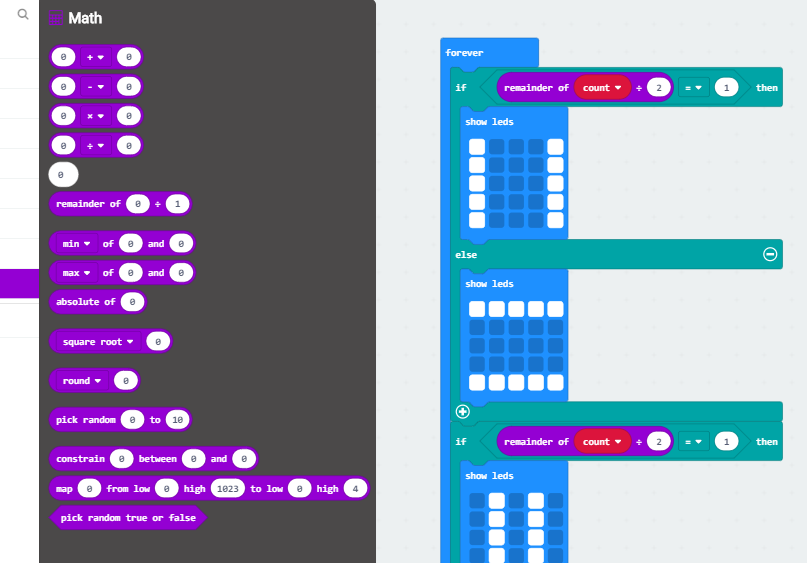Toggle center LED in first show leds

point(516,184)
